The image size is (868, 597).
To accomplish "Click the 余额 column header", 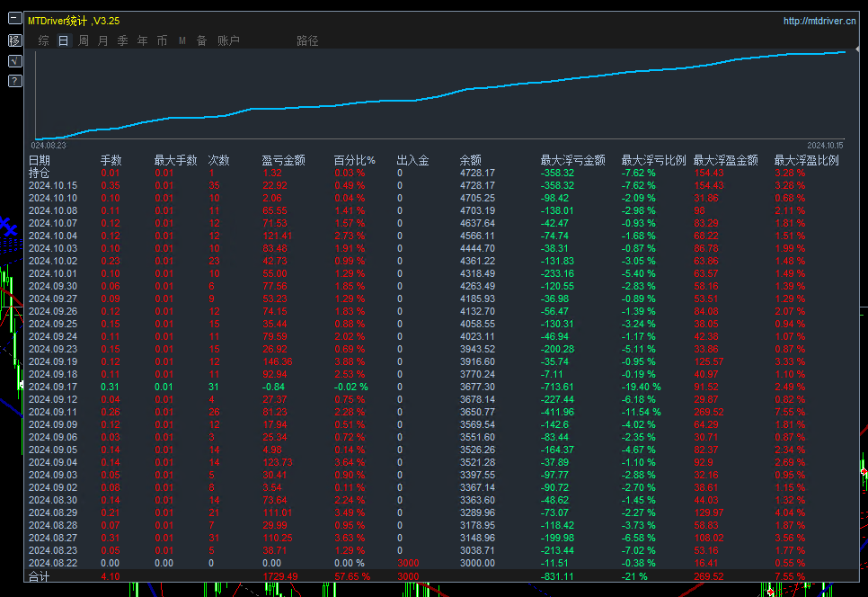I will point(471,161).
